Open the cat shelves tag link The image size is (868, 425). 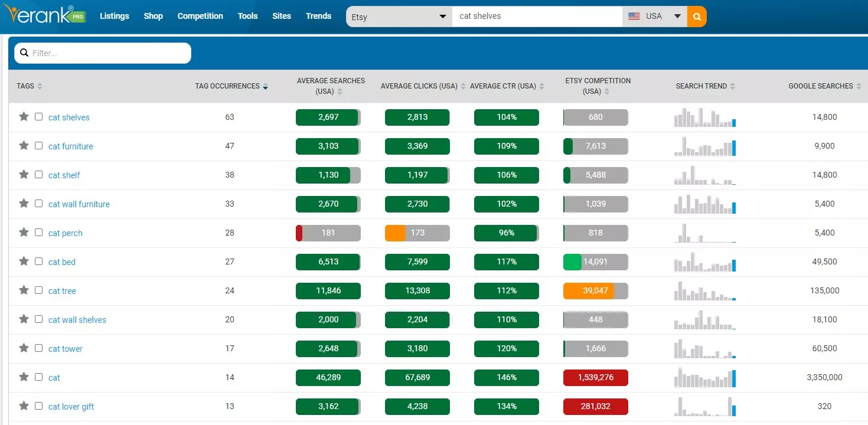[69, 117]
